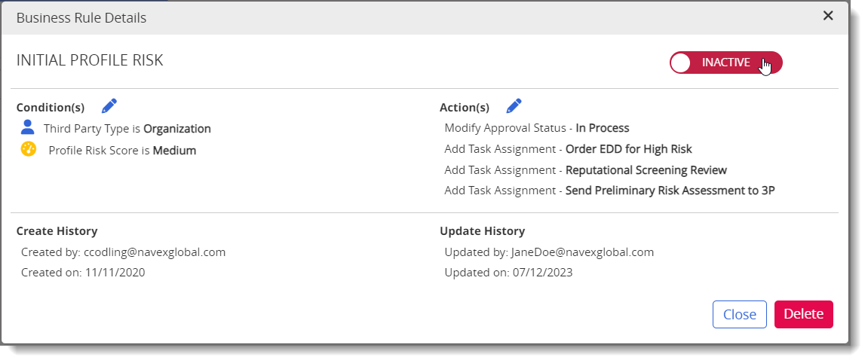Toggle the INACTIVE switch to activate rule
868x363 pixels.
click(x=725, y=63)
